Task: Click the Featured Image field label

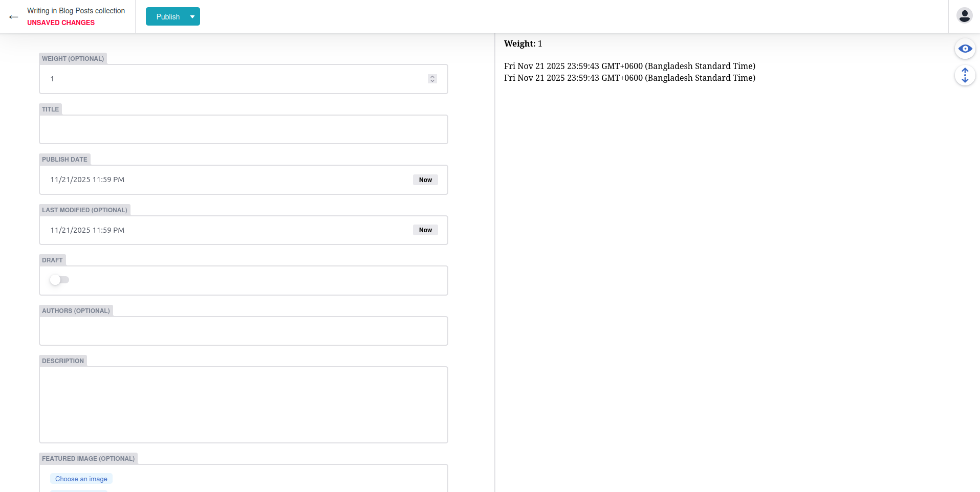Action: coord(88,459)
